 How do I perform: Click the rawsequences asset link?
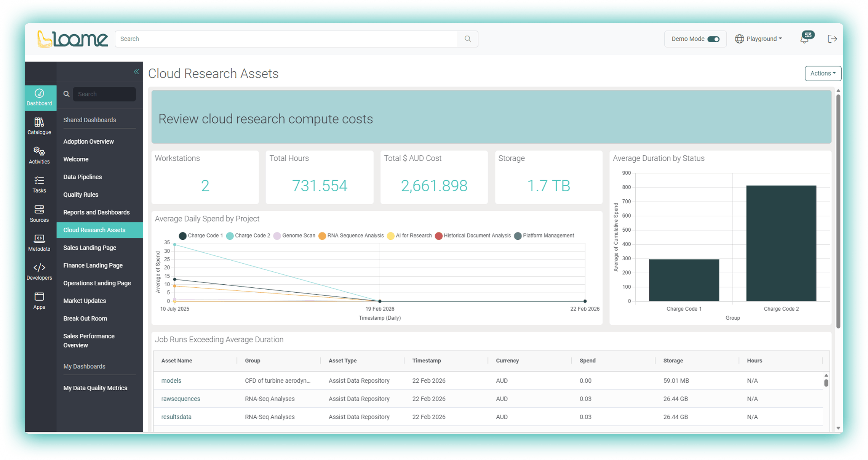pyautogui.click(x=181, y=398)
